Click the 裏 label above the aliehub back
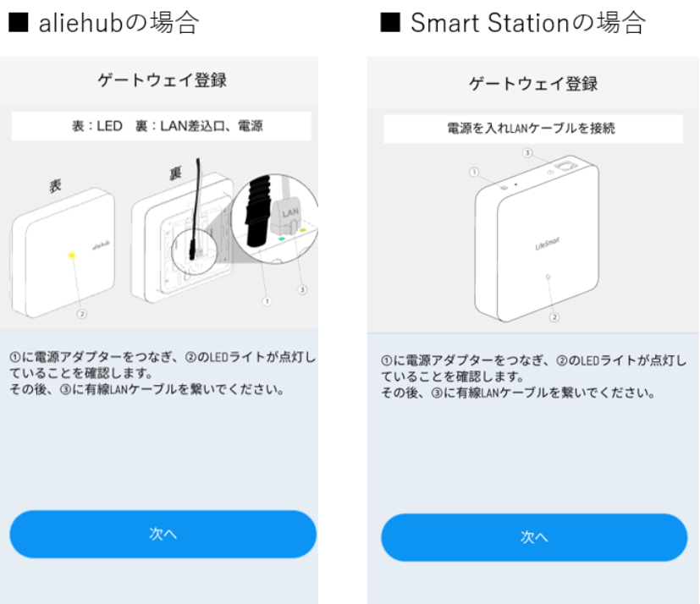 click(x=175, y=173)
